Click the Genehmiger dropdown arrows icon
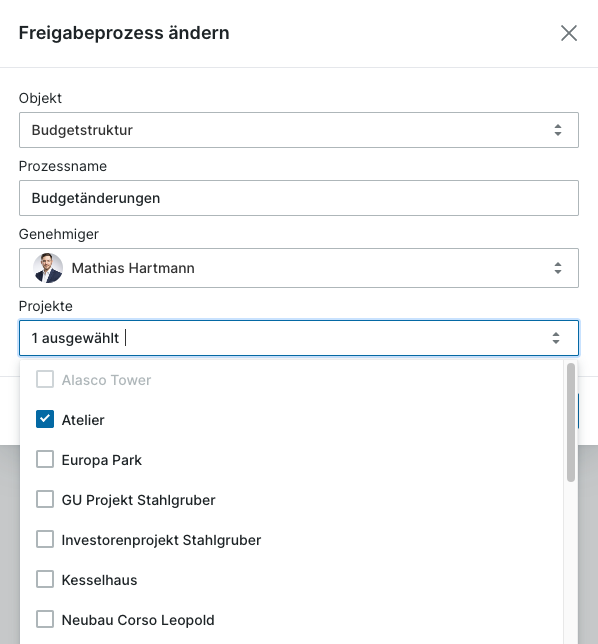Viewport: 598px width, 644px height. click(x=557, y=268)
